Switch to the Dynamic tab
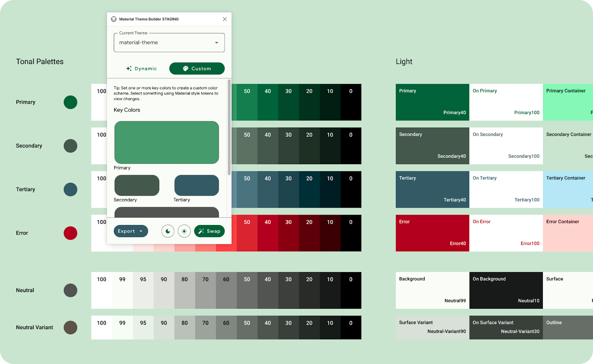Viewport: 593px width, 364px height. tap(141, 68)
